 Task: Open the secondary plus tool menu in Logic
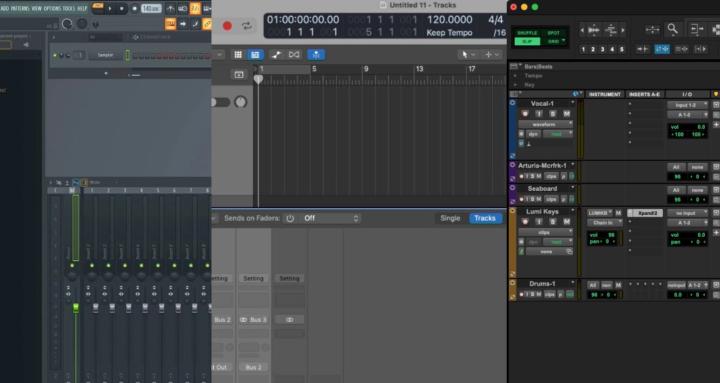point(491,55)
